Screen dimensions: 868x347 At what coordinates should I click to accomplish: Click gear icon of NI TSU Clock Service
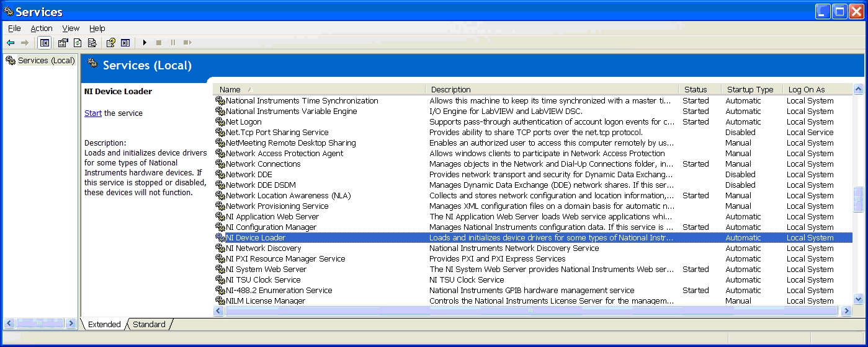coord(220,280)
